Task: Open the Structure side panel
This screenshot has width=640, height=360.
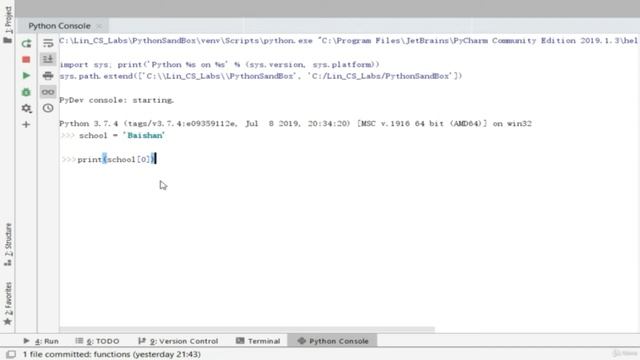Action: (8, 245)
